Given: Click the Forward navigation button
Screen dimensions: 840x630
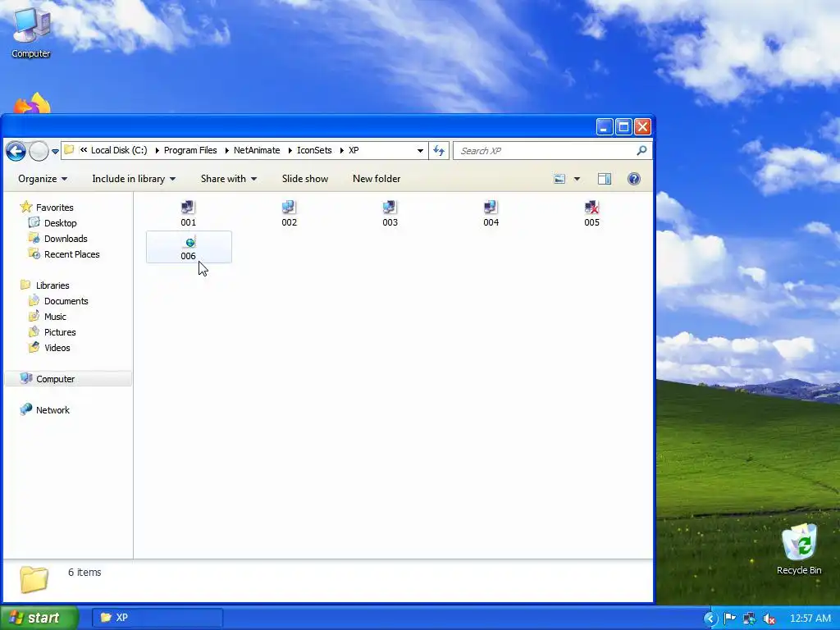Looking at the screenshot, I should [39, 151].
